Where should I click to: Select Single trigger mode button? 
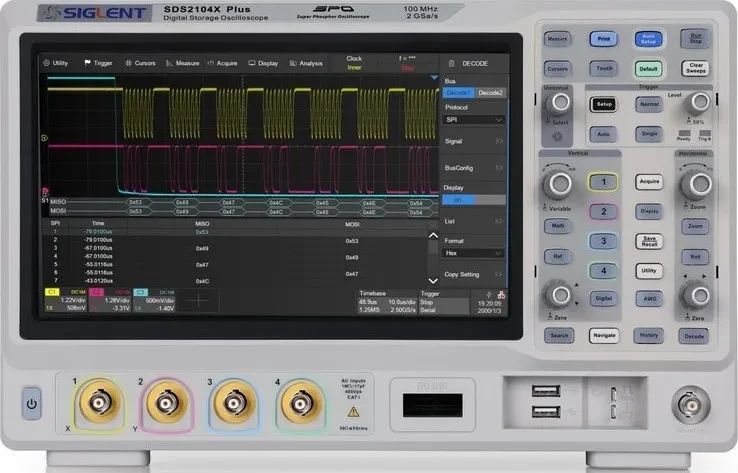click(649, 134)
